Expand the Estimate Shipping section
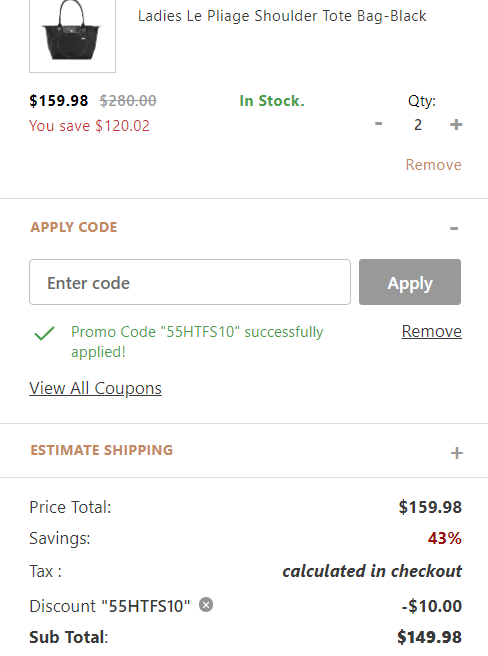The height and width of the screenshot is (656, 488). point(457,453)
